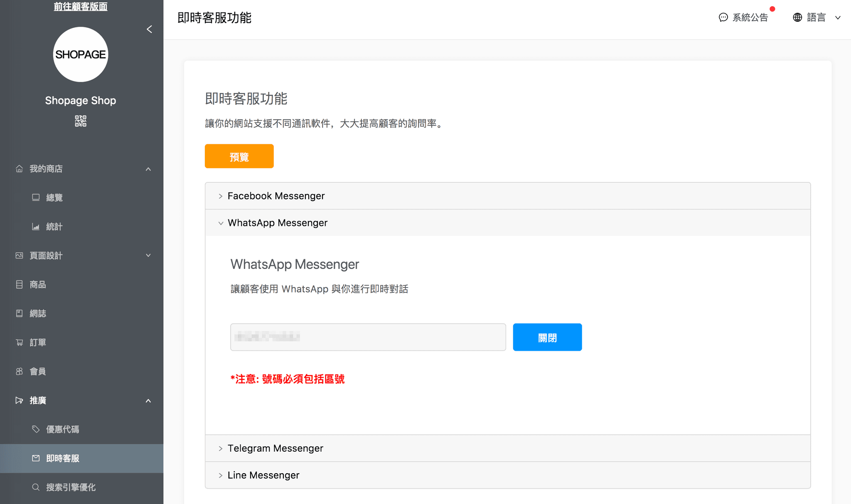Screen dimensions: 851x504
Task: Click the Telegram Messenger expand chevron
Action: [x=221, y=449]
